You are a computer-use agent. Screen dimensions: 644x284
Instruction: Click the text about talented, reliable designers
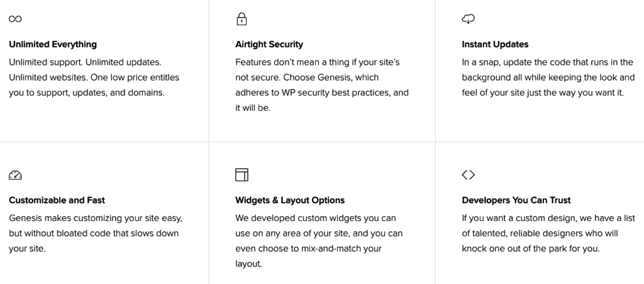[548, 233]
